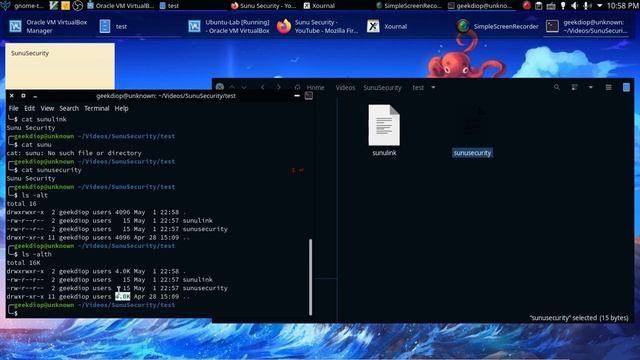Screen dimensions: 640x360
Task: Click the yellow notes icon in top panel
Action: pos(65,6)
